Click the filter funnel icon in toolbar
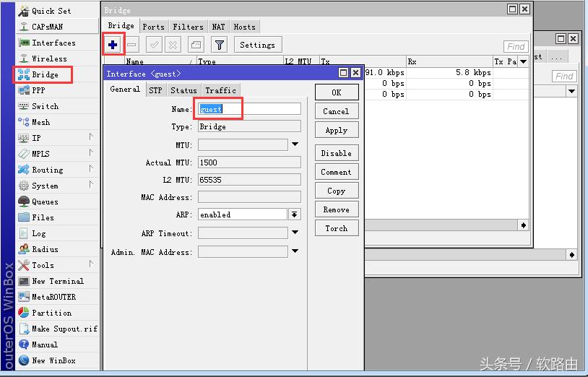 [x=220, y=45]
